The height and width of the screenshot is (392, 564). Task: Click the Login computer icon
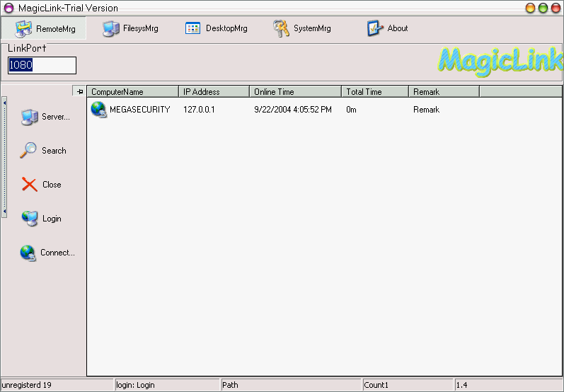[x=29, y=219]
